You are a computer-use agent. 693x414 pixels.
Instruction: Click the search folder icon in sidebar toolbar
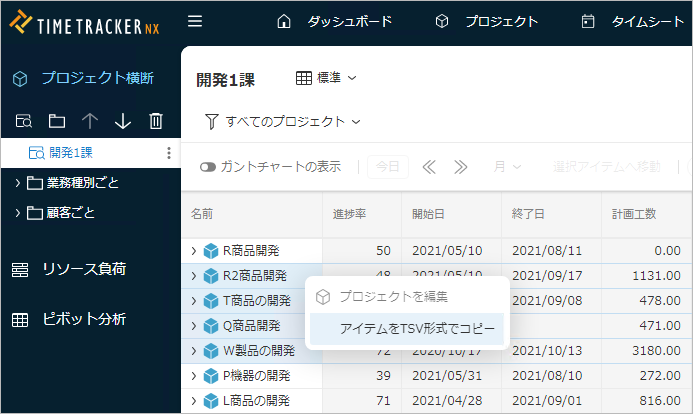[x=25, y=121]
